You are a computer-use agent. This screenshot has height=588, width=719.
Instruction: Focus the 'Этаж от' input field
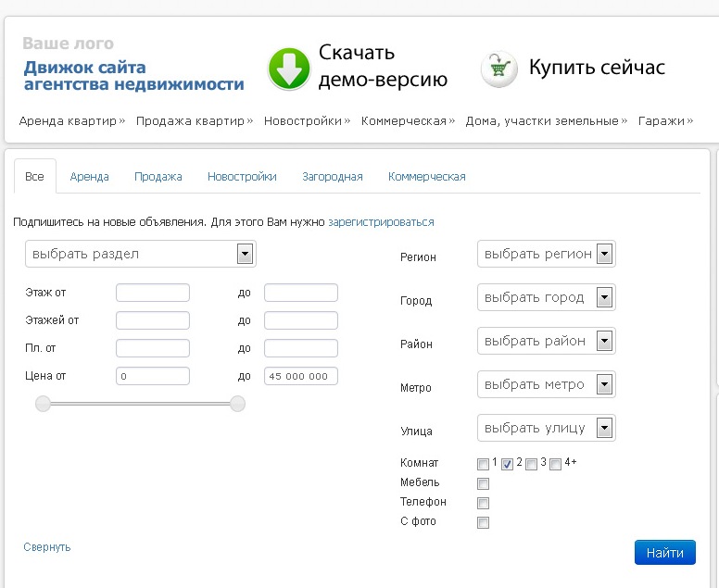[153, 293]
